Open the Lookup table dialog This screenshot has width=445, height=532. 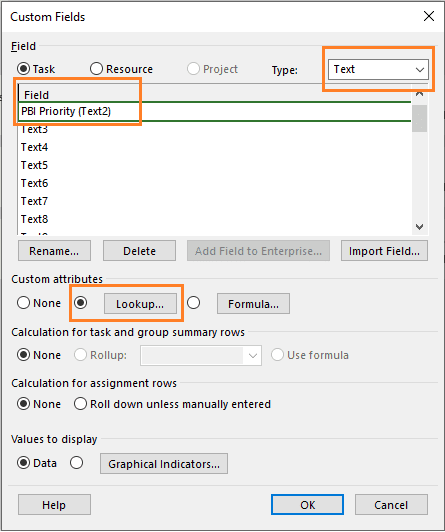pos(140,304)
